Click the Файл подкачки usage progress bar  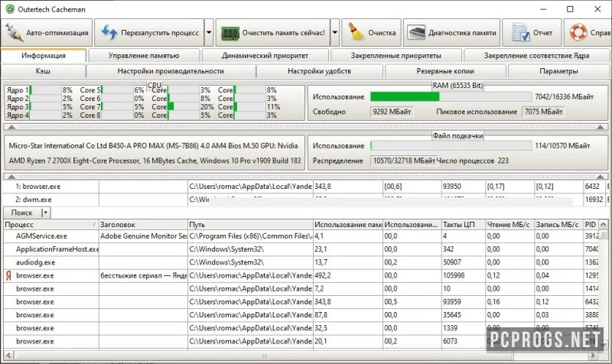(451, 145)
